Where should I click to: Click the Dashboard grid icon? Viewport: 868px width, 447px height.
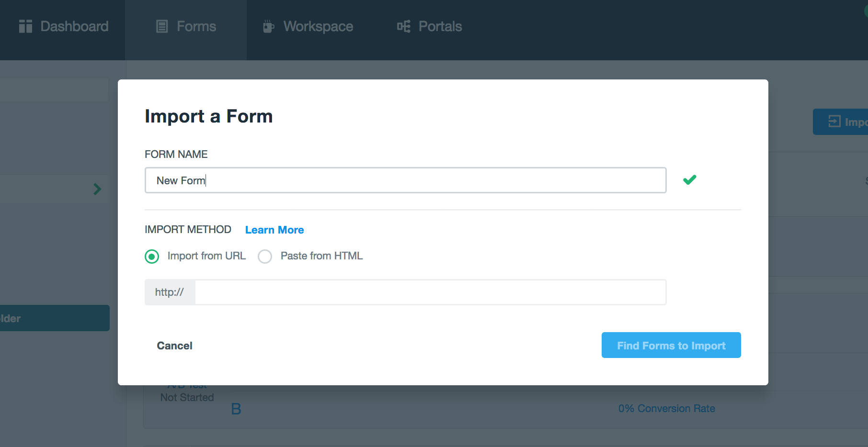click(25, 26)
